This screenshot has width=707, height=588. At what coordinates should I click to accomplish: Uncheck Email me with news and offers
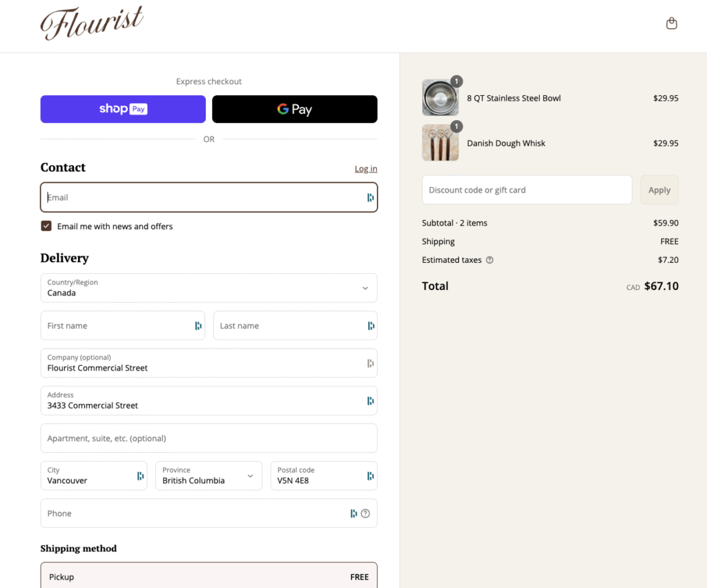pyautogui.click(x=46, y=226)
